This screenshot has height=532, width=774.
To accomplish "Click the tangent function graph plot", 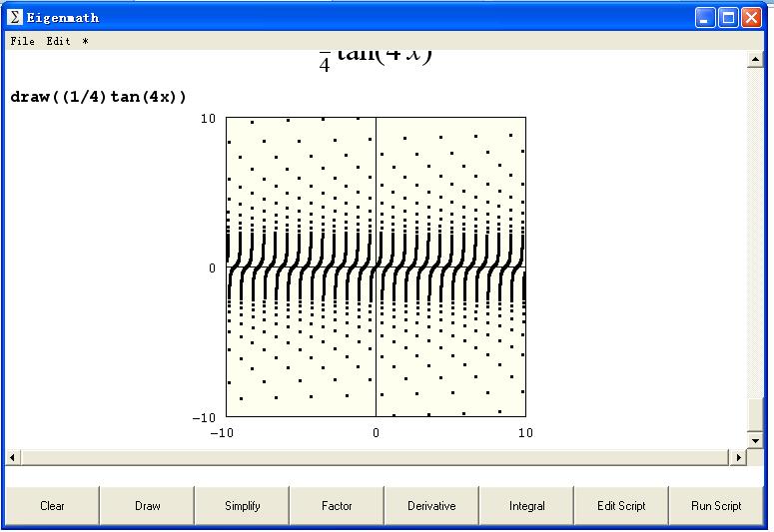I will point(377,266).
